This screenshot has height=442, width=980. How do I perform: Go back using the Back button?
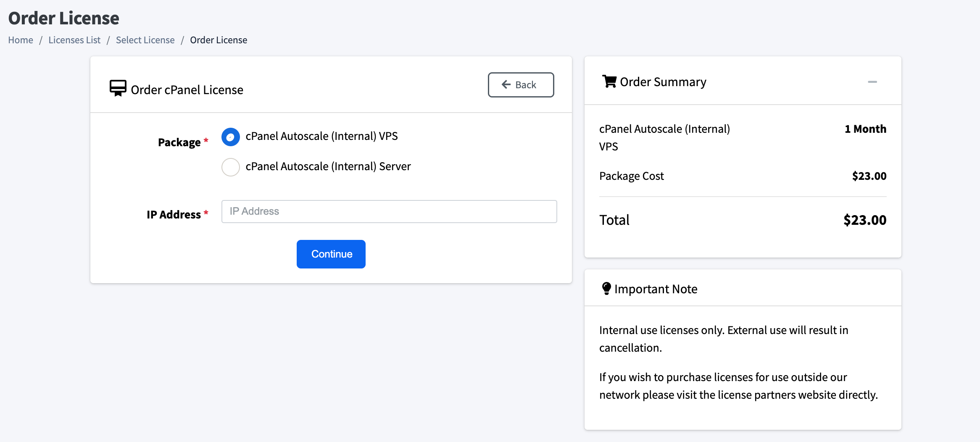coord(521,85)
